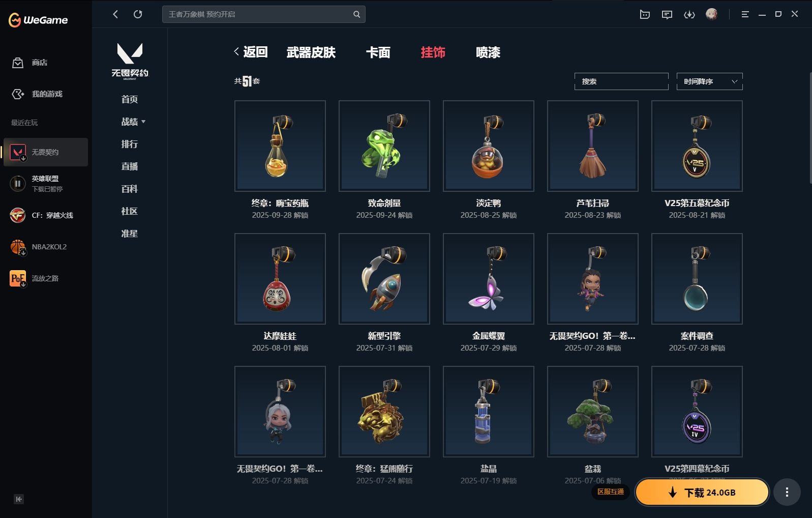The image size is (812, 518).
Task: Collapse the left sidebar
Action: click(x=19, y=499)
